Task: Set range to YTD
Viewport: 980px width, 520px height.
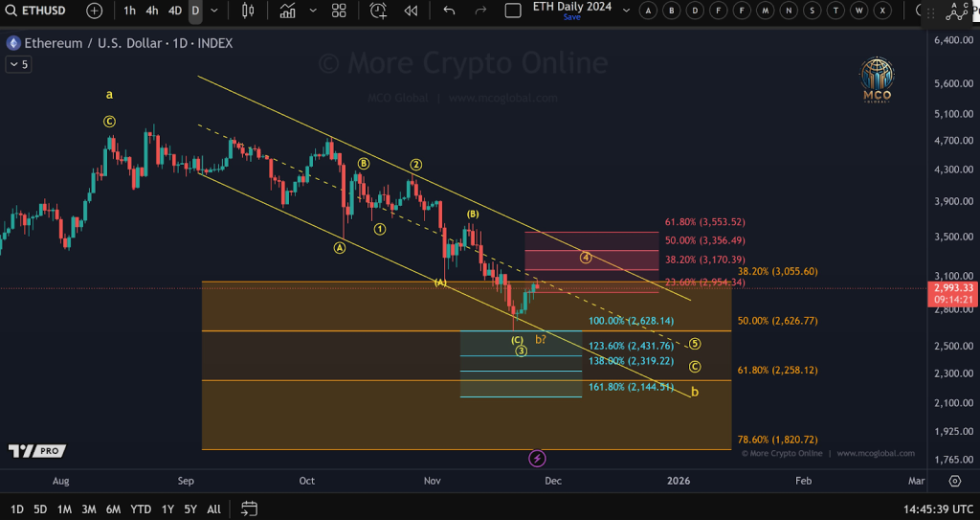Action: click(x=141, y=509)
